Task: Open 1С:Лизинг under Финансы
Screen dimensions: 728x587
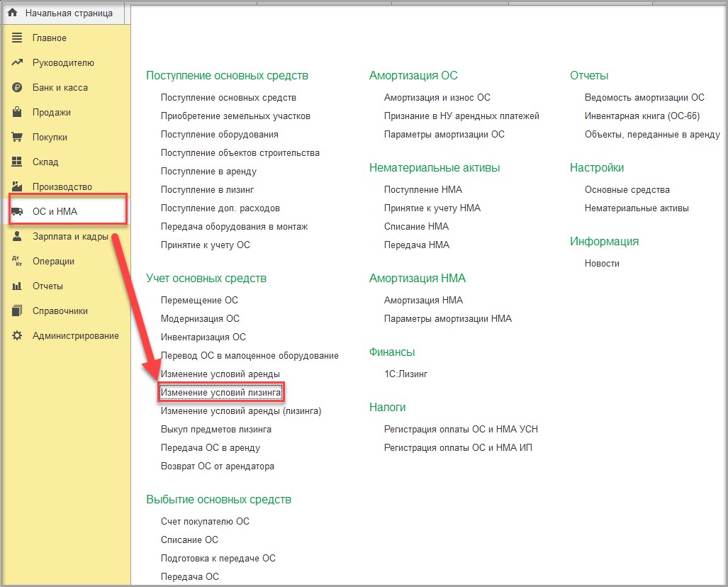Action: (x=405, y=374)
